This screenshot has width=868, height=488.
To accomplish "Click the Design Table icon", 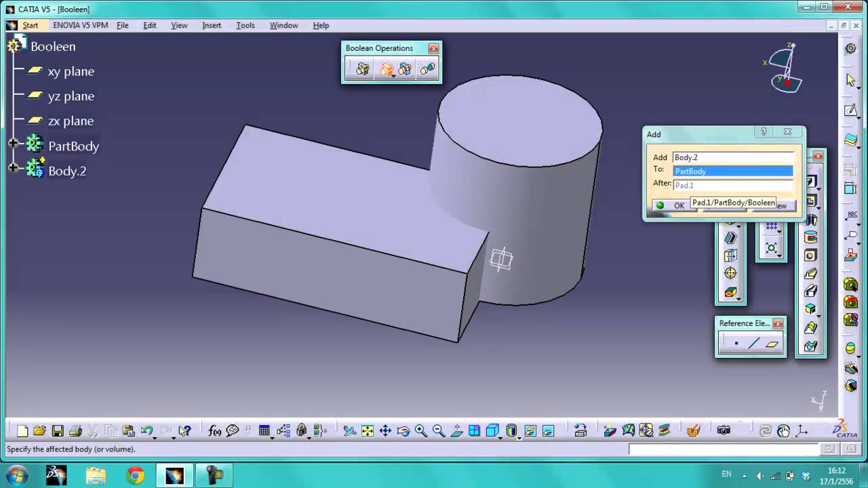I will pos(264,430).
